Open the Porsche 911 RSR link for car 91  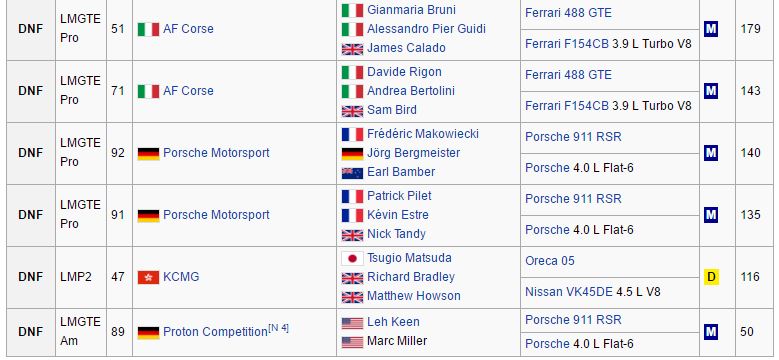(573, 199)
